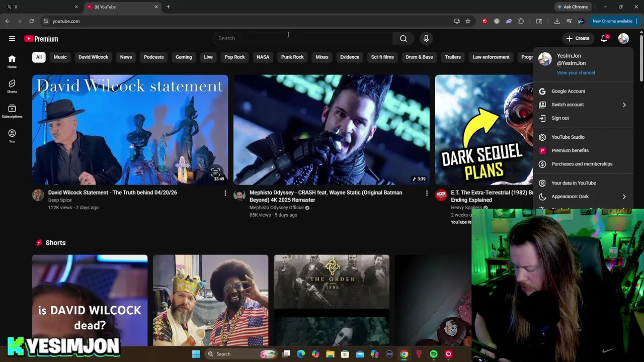Open the Chrome extensions puzzle icon
Image resolution: width=644 pixels, height=362 pixels.
pyautogui.click(x=521, y=21)
